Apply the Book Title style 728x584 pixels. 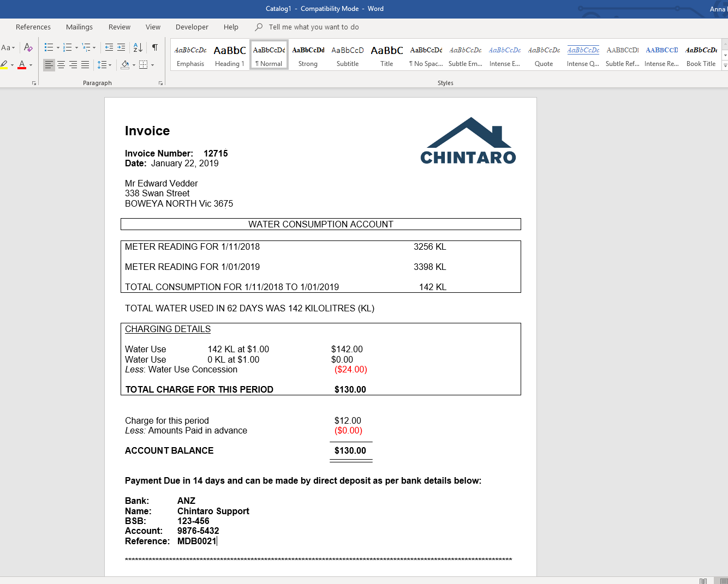[x=701, y=55]
